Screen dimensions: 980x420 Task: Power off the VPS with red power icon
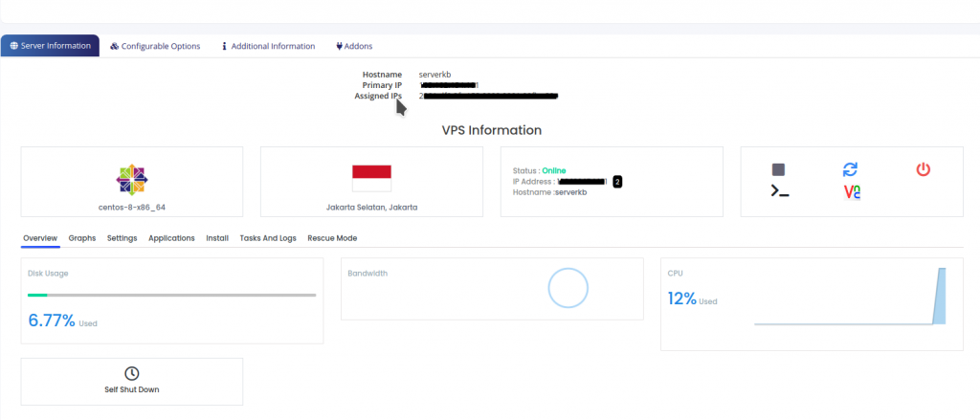coord(924,168)
